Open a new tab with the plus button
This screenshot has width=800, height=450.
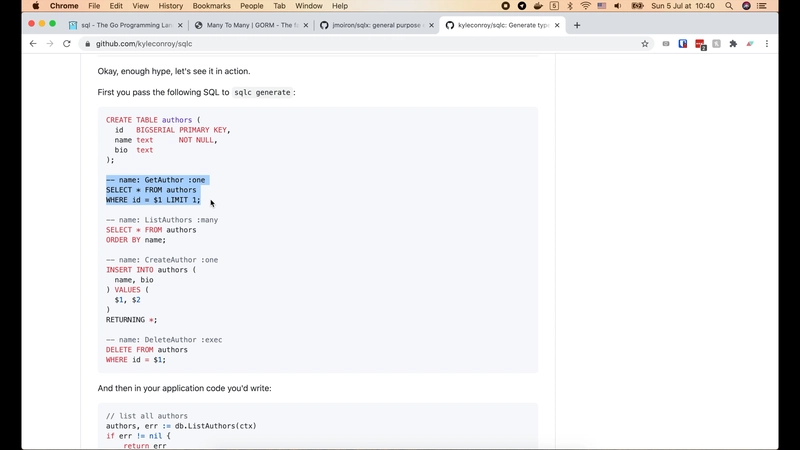click(577, 25)
